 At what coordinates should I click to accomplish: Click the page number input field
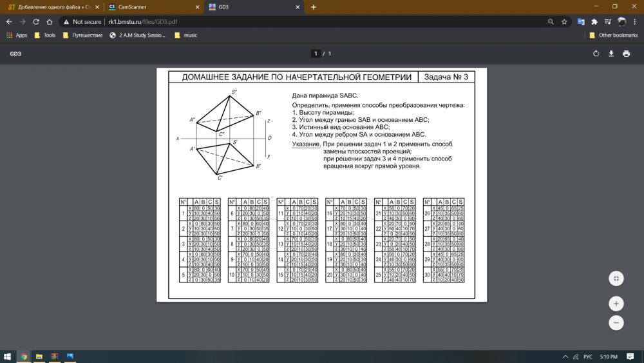tap(316, 54)
